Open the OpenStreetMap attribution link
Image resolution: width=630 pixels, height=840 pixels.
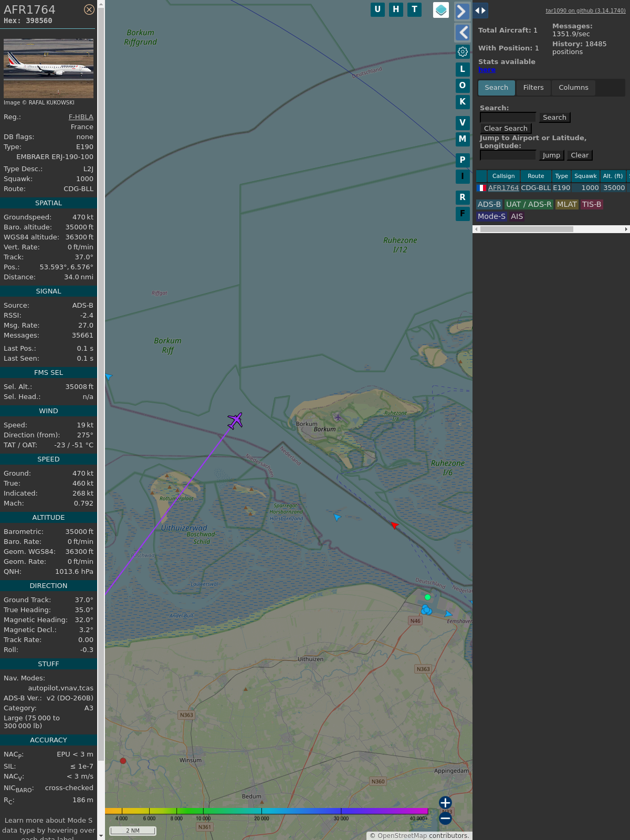pyautogui.click(x=402, y=836)
